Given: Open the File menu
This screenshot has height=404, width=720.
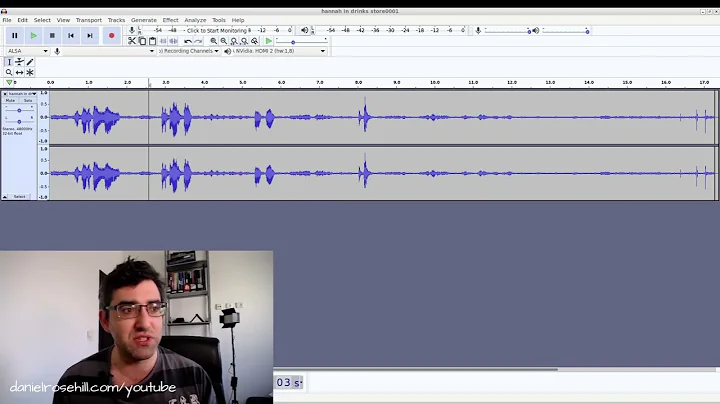Looking at the screenshot, I should tap(7, 20).
